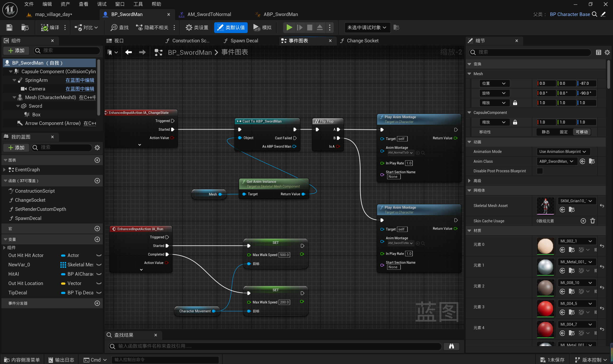Image resolution: width=613 pixels, height=364 pixels.
Task: Click the MI_002_1 material preview swatch
Action: point(545,246)
